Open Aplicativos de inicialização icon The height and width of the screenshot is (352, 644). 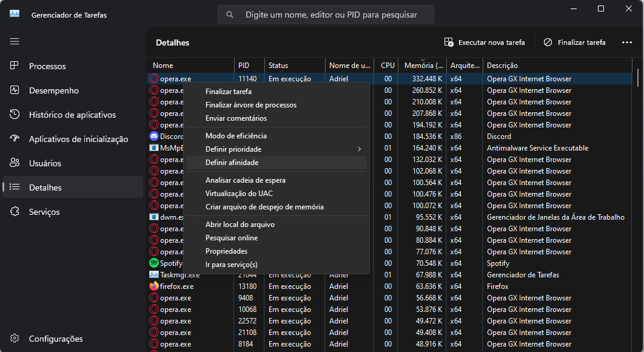pos(15,138)
